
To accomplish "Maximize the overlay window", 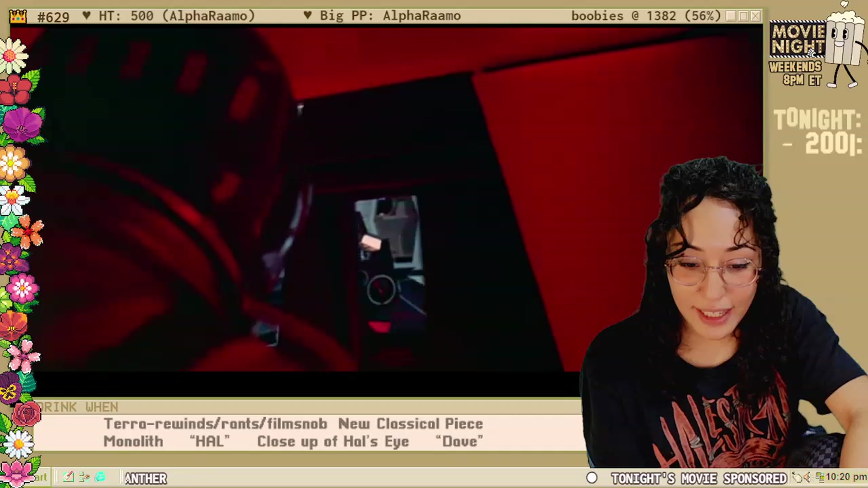I will pyautogui.click(x=743, y=16).
